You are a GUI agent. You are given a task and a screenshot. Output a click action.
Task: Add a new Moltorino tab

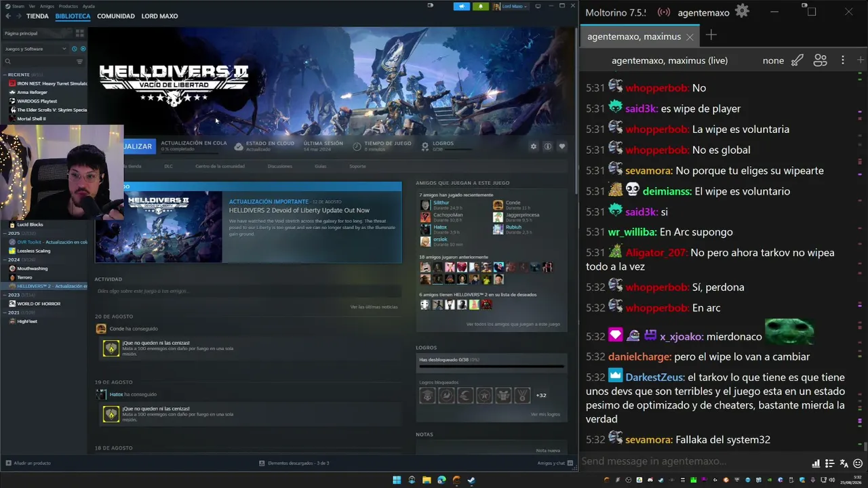(x=711, y=35)
